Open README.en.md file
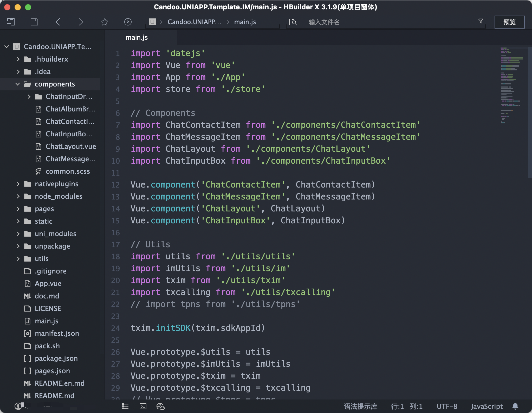The image size is (532, 413). (x=60, y=383)
